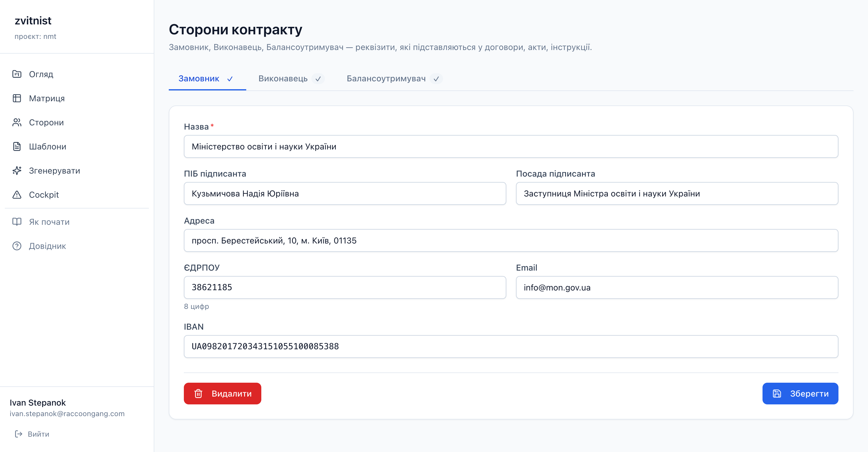Go to Огляд in the sidebar

pos(77,74)
